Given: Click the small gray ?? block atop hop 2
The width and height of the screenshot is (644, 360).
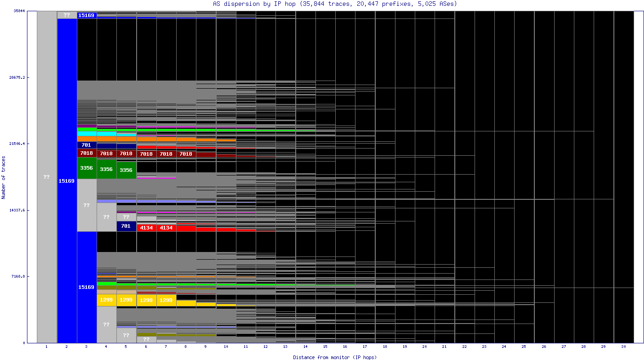Looking at the screenshot, I should point(67,15).
